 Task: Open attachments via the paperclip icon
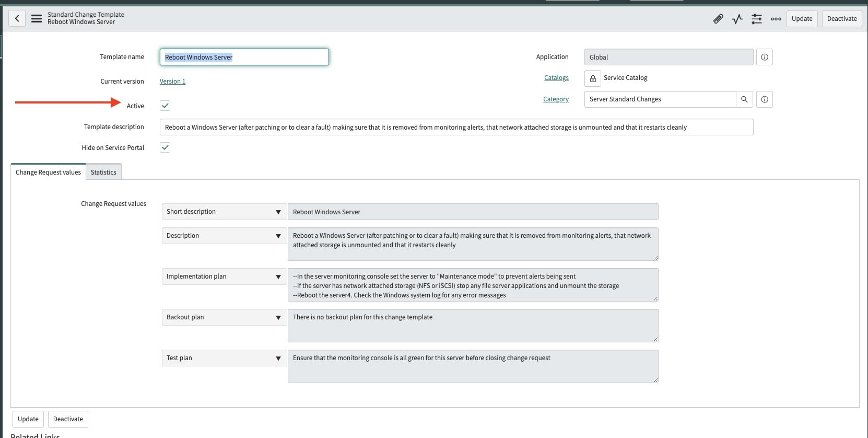[718, 19]
